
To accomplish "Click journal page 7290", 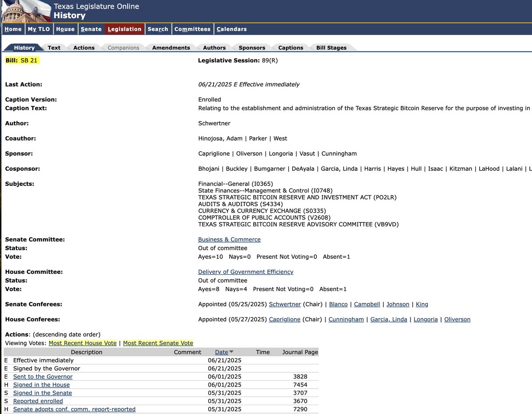I will pyautogui.click(x=300, y=409).
